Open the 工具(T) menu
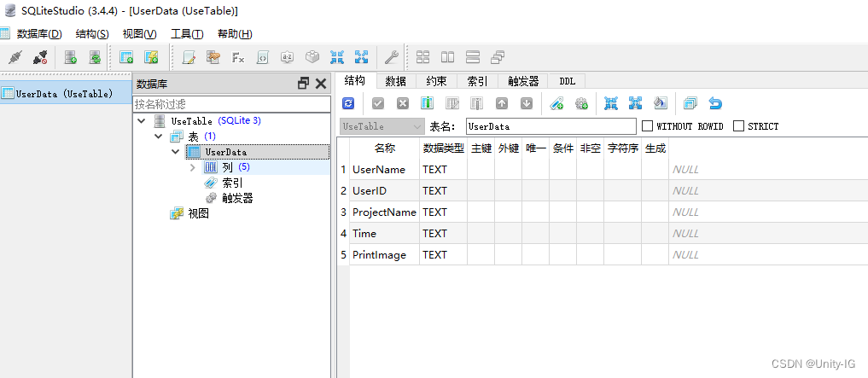 pos(187,34)
